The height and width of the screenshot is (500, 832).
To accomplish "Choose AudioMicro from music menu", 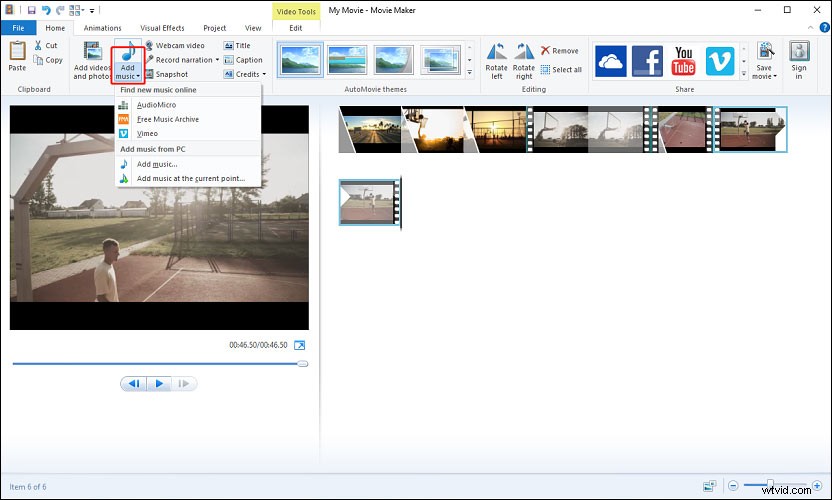I will tap(188, 105).
